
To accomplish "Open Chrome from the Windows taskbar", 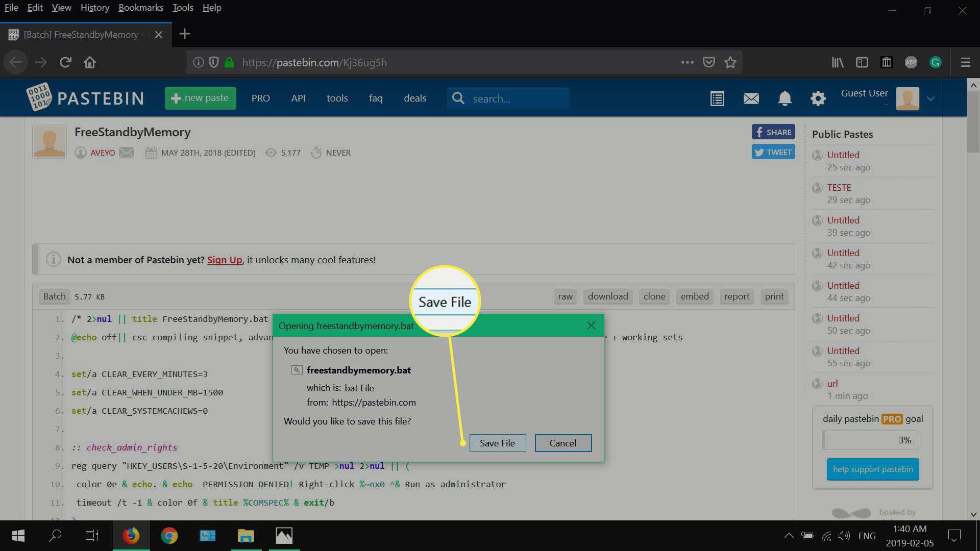I will [169, 536].
